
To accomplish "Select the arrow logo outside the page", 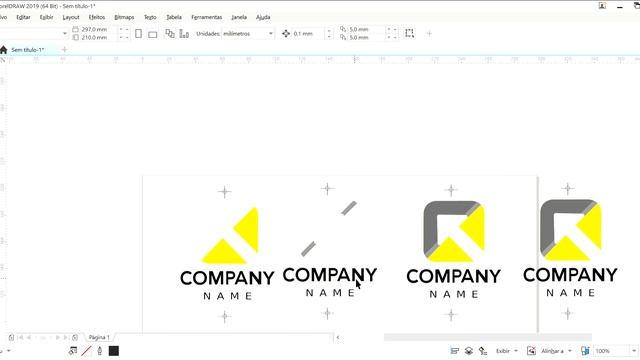I will click(x=571, y=230).
